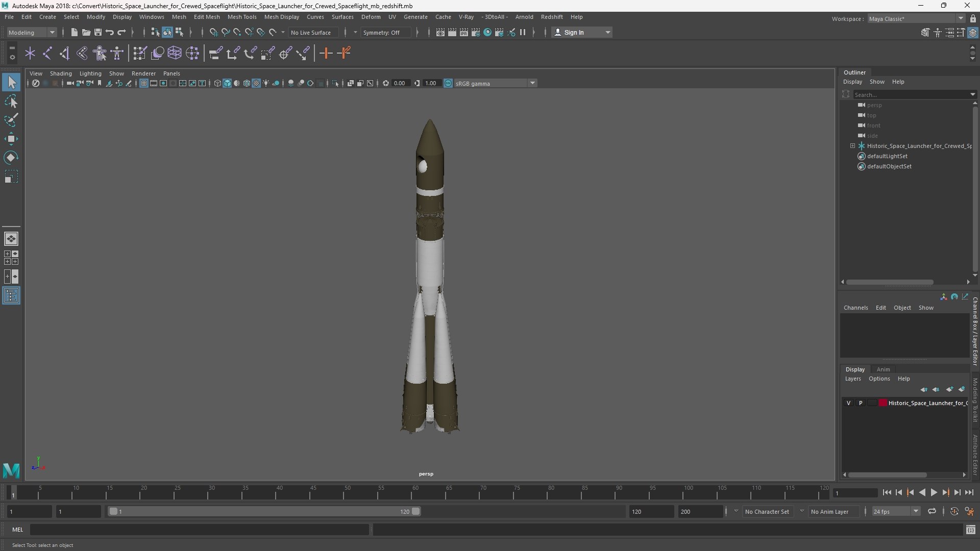Toggle layer visibility V box
Image resolution: width=980 pixels, height=551 pixels.
point(849,403)
